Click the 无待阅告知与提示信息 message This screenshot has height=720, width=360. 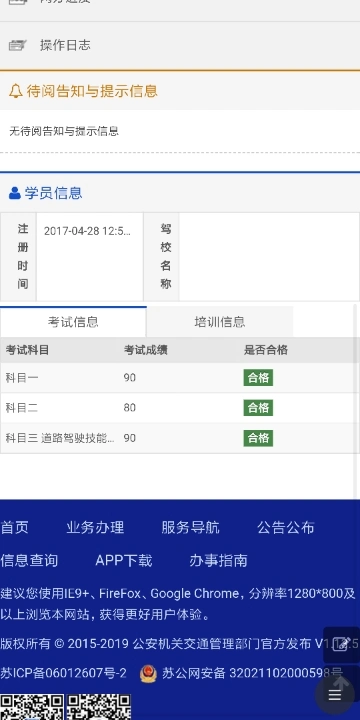click(x=64, y=131)
